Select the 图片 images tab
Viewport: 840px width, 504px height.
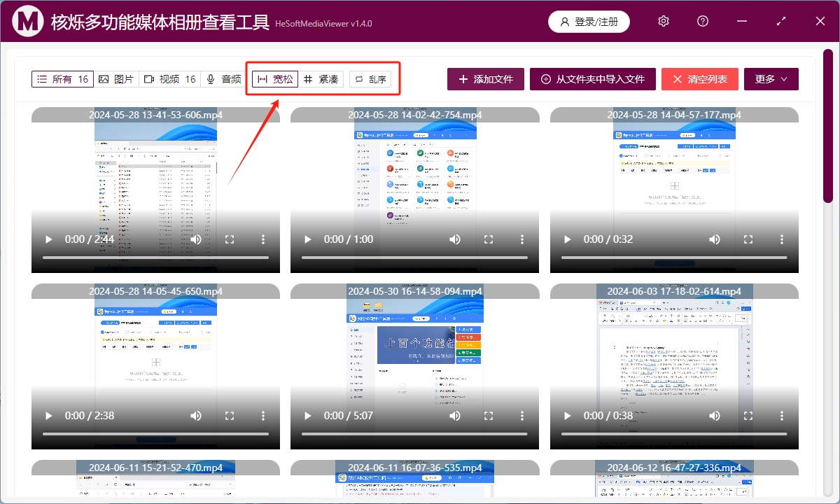click(x=116, y=79)
